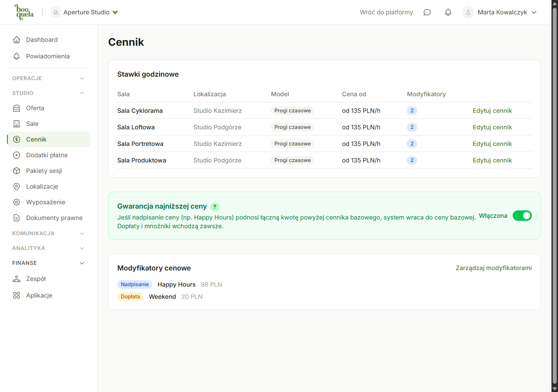Expand the ANALITYKA sidebar section
The height and width of the screenshot is (392, 558).
point(82,248)
